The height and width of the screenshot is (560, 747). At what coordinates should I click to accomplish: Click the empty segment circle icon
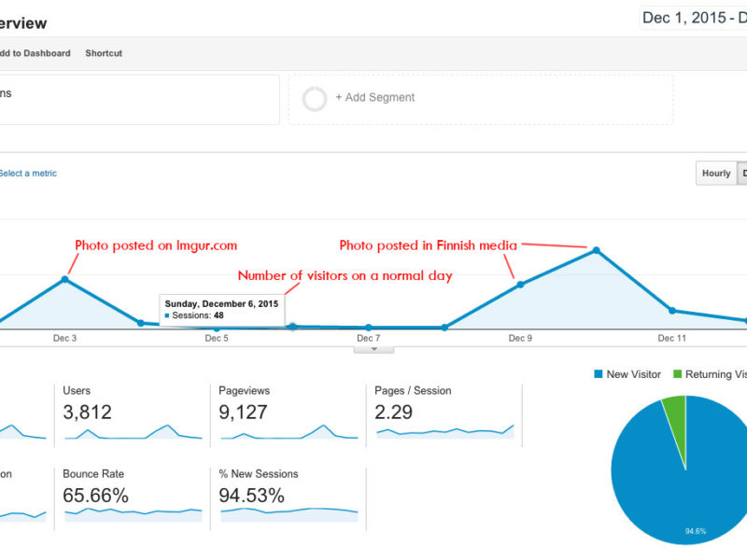pyautogui.click(x=315, y=99)
